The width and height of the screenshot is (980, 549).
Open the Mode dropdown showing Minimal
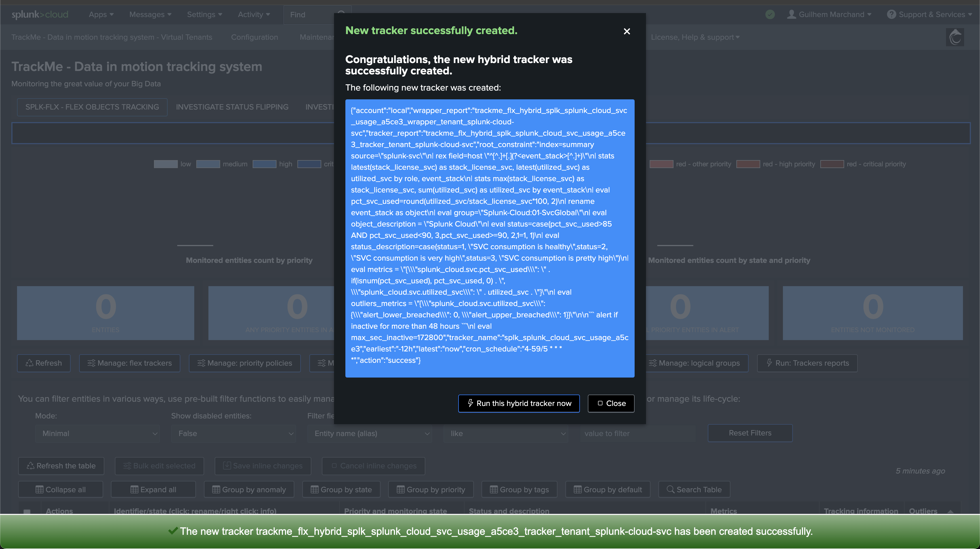coord(97,433)
